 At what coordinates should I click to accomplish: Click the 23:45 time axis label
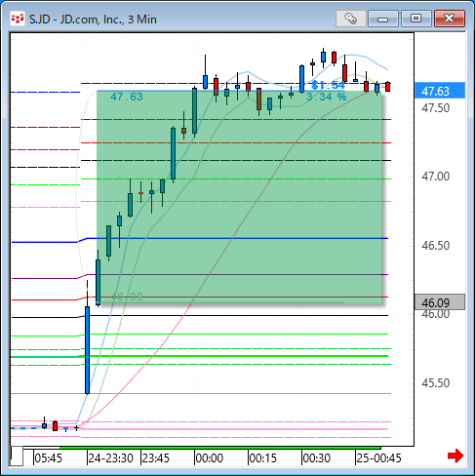pos(156,458)
